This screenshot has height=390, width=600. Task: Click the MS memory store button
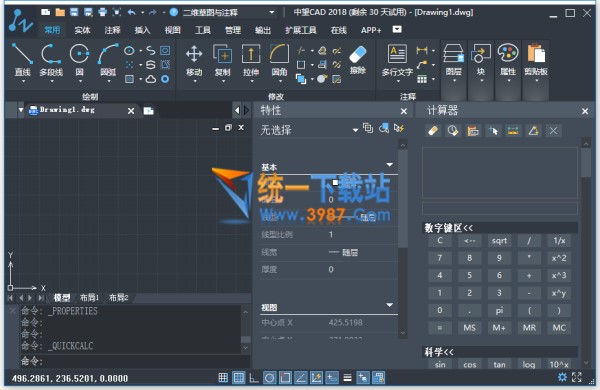click(470, 328)
